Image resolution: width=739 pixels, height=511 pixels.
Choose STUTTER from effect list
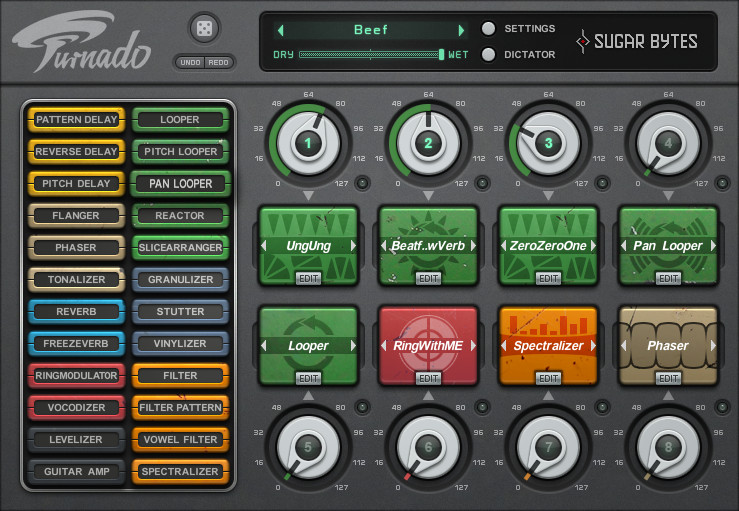tap(181, 312)
